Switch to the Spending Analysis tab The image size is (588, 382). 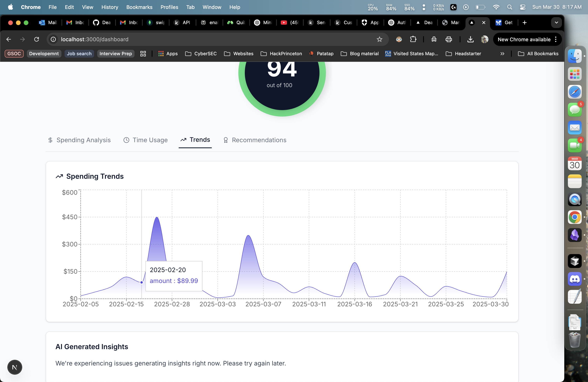[x=79, y=140]
